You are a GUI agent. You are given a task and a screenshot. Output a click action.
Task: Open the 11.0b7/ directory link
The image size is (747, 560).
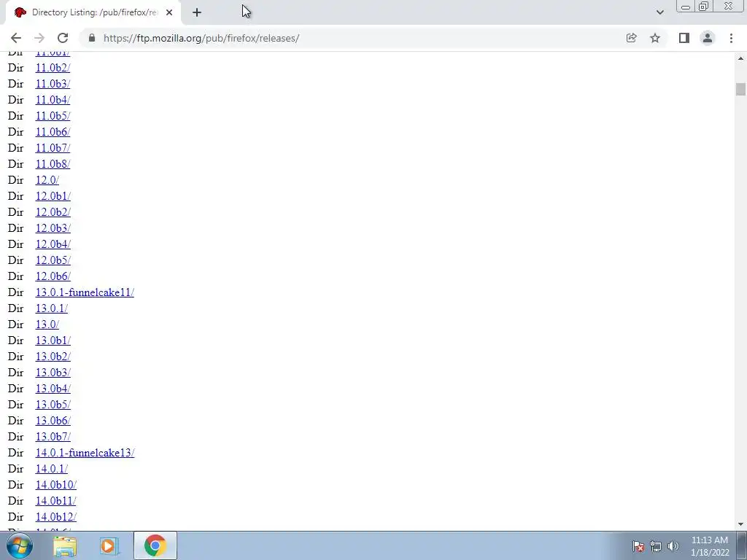[x=53, y=148]
